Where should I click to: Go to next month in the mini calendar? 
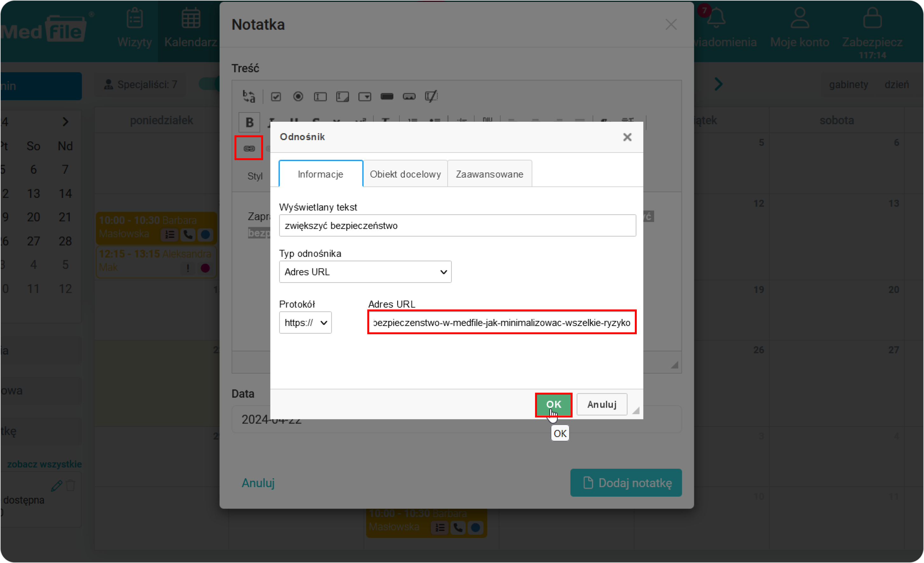coord(65,121)
